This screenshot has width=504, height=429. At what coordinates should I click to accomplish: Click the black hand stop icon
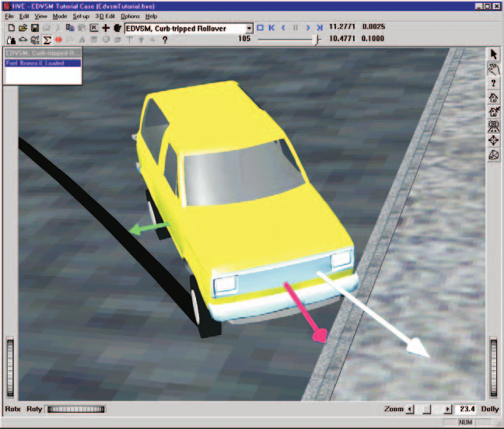[x=117, y=28]
